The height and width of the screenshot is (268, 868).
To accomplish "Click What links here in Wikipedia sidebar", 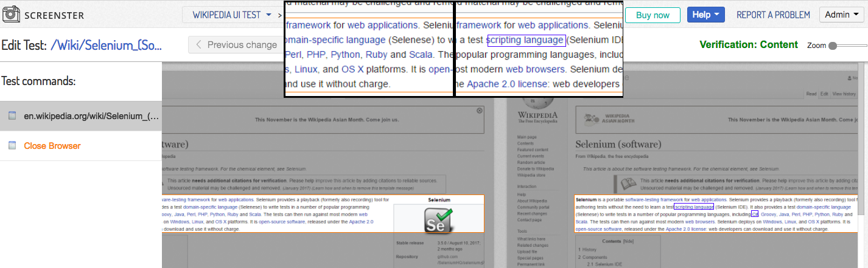I will [x=531, y=239].
